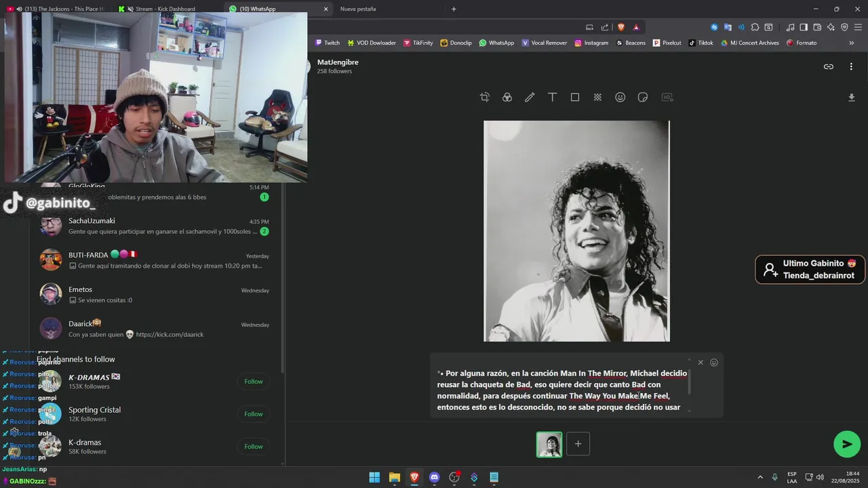Open Discord from the taskbar
Screen dimensions: 868x488
[435, 477]
